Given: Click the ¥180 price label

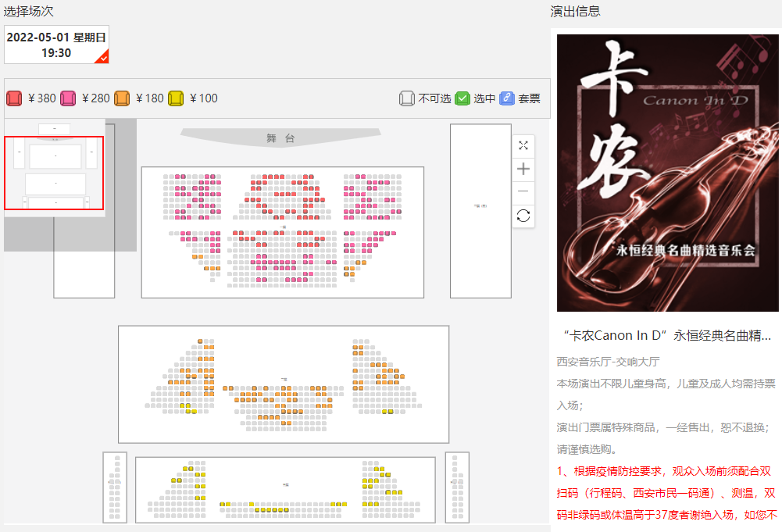Looking at the screenshot, I should pos(150,98).
